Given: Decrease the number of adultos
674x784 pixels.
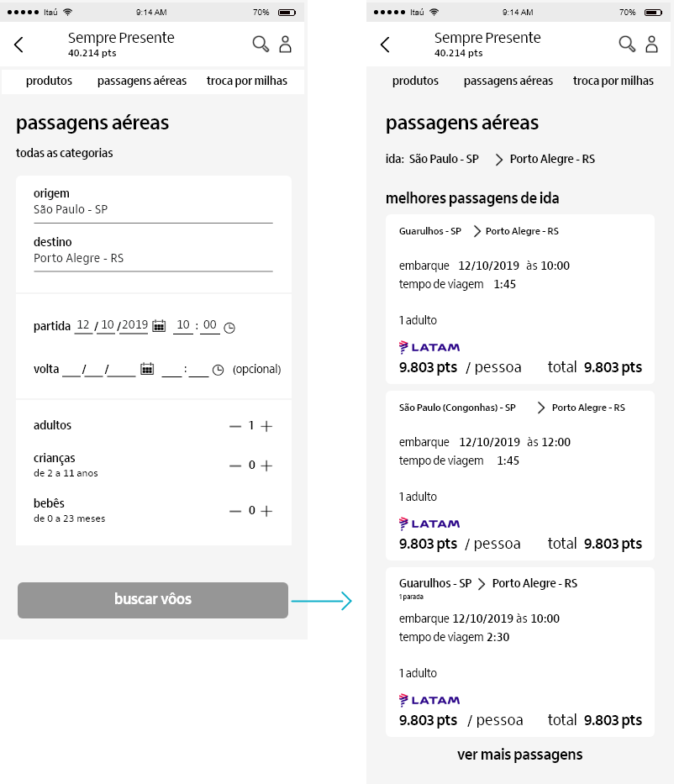Looking at the screenshot, I should click(235, 426).
